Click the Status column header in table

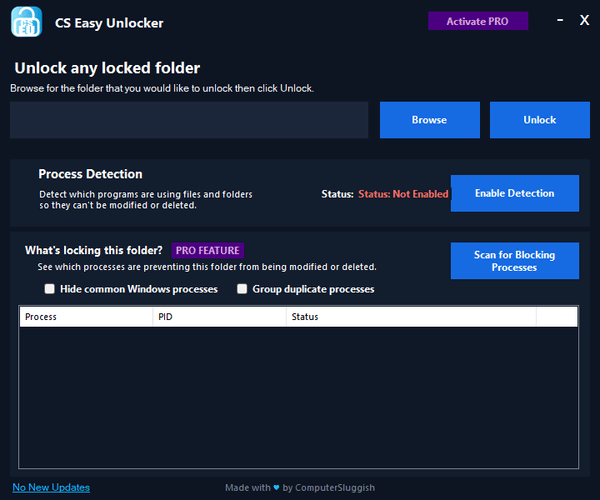411,317
